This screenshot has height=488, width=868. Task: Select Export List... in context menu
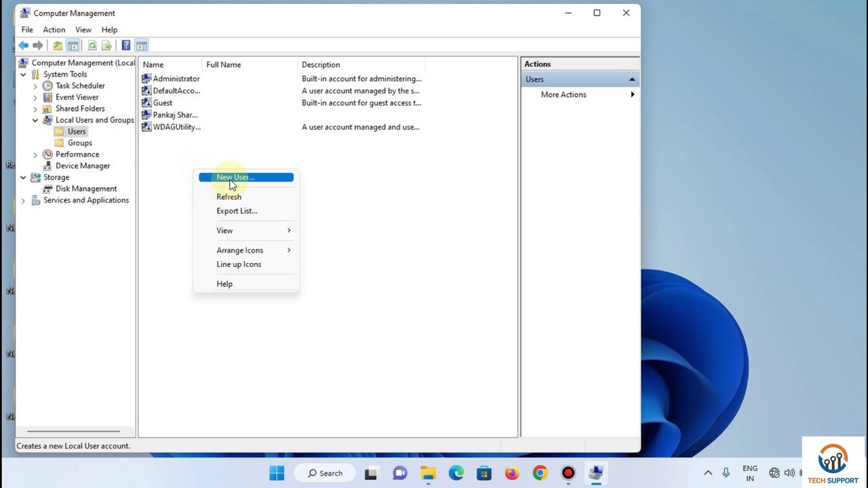(237, 211)
